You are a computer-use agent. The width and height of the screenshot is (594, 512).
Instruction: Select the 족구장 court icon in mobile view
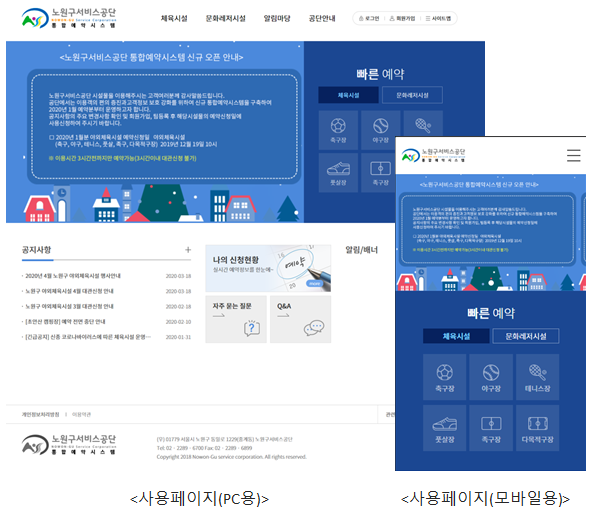point(491,428)
